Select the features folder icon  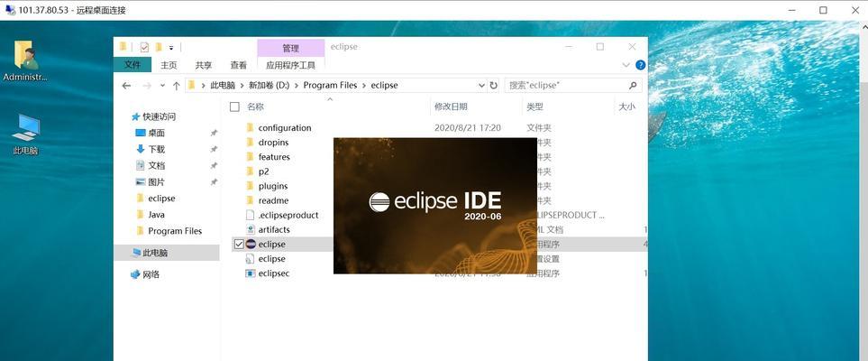pyautogui.click(x=250, y=157)
